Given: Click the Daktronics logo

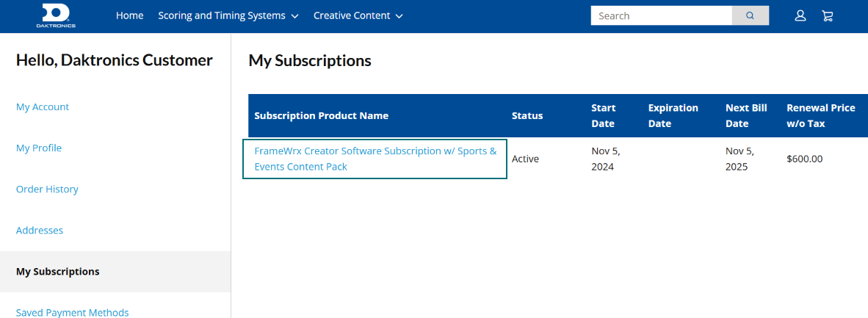Looking at the screenshot, I should coord(56,15).
